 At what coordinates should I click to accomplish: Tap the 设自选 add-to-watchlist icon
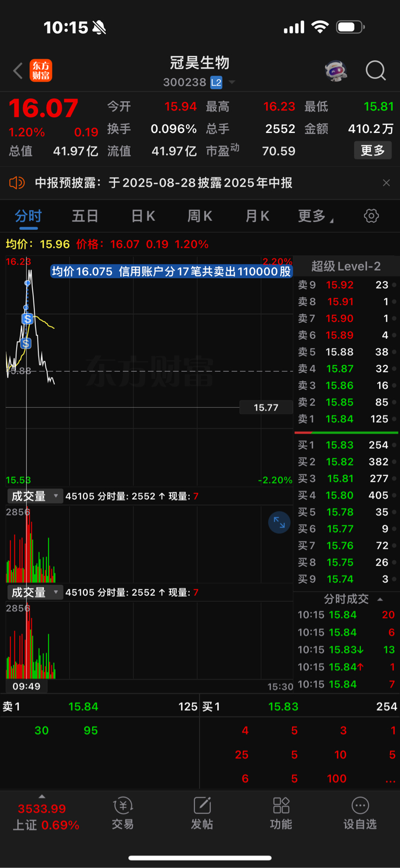tap(360, 813)
